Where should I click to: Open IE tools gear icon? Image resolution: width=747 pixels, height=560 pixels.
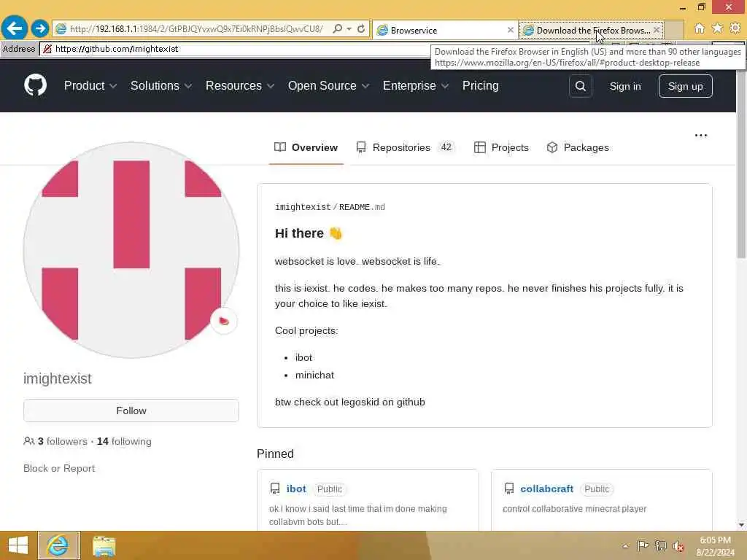(x=735, y=28)
